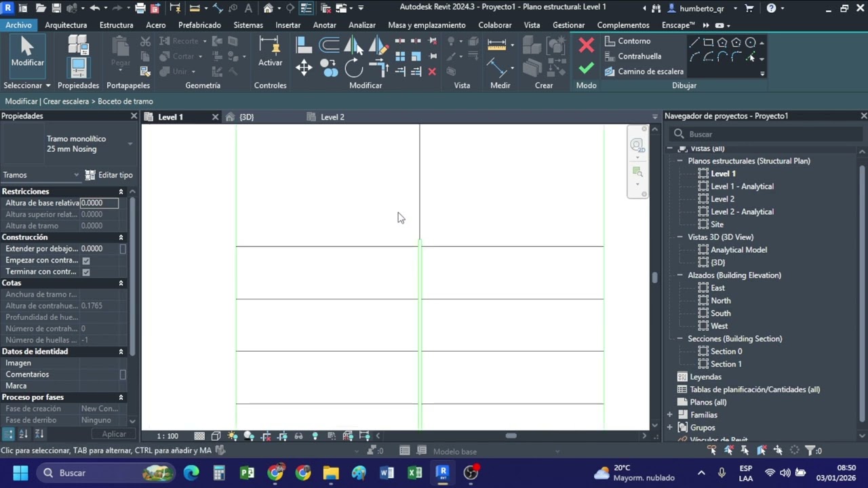
Task: Click the Editar tipo button
Action: click(109, 175)
